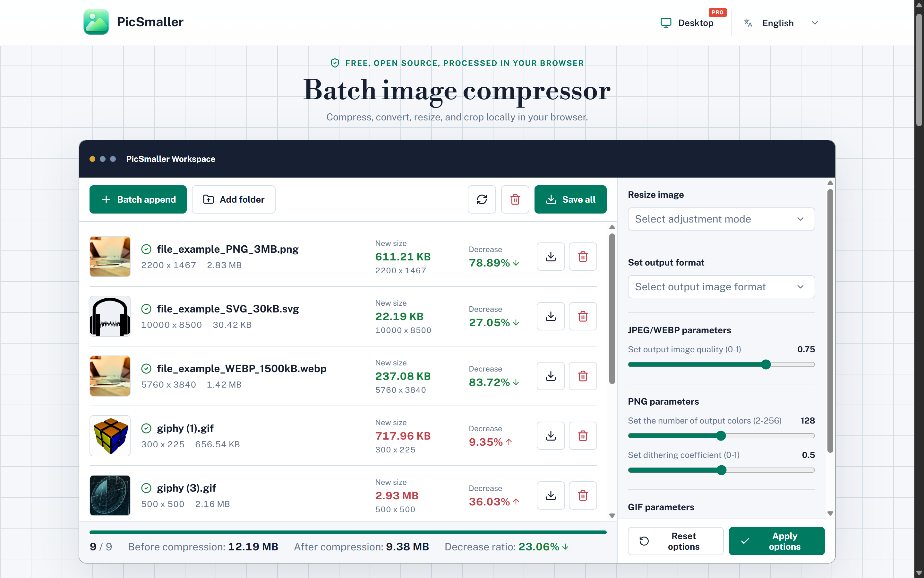Viewport: 924px width, 578px height.
Task: Open the giphy (3).gif radar thumbnail
Action: [x=110, y=495]
